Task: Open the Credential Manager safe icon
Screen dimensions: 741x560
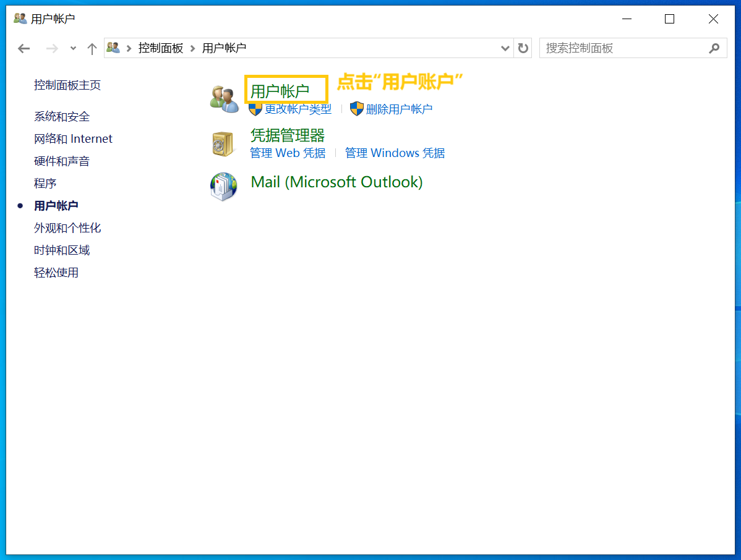Action: (x=223, y=144)
